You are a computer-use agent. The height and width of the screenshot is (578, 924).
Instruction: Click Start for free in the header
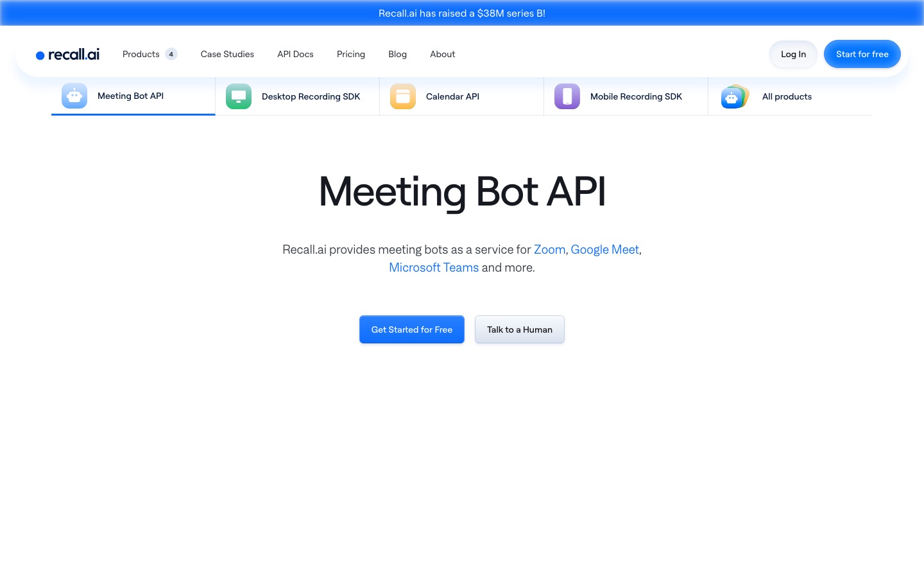[x=862, y=54]
